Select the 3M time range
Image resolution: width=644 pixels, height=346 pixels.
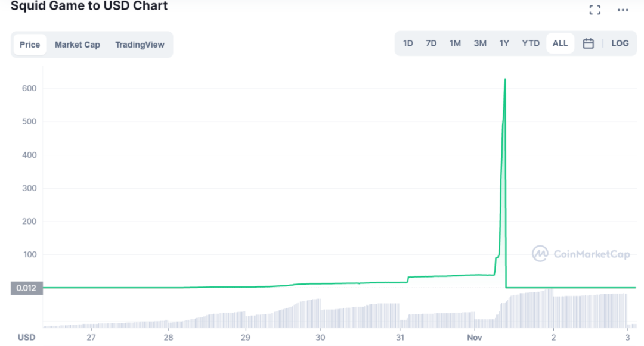(x=480, y=43)
